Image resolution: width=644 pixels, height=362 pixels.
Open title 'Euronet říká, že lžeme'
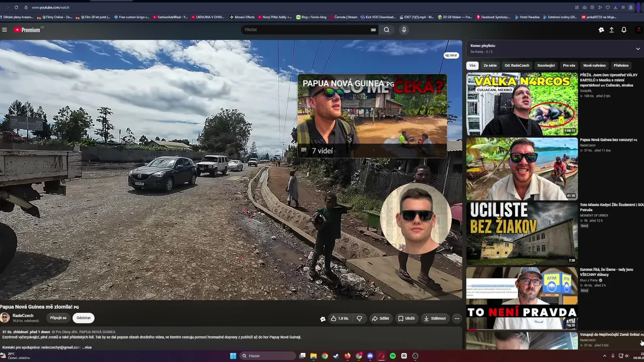606,272
